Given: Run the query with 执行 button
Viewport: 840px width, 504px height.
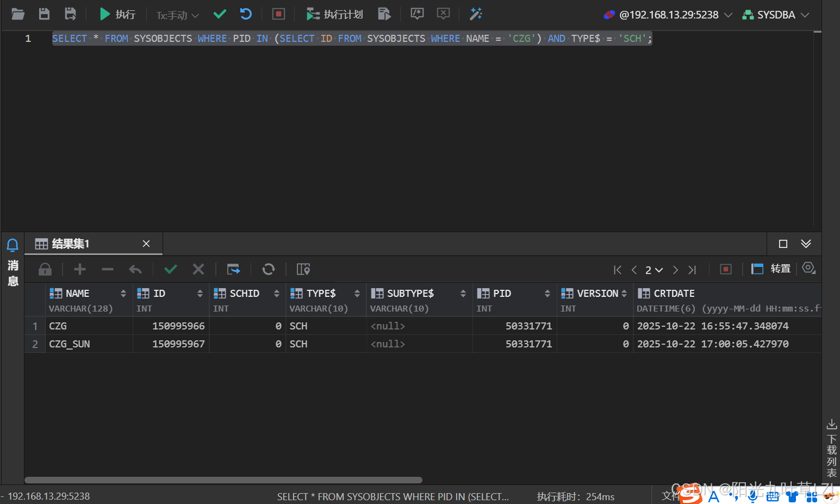Looking at the screenshot, I should point(117,14).
